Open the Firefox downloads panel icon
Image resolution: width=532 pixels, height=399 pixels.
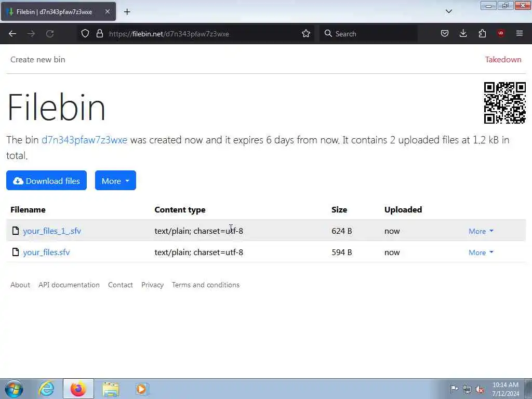tap(463, 33)
